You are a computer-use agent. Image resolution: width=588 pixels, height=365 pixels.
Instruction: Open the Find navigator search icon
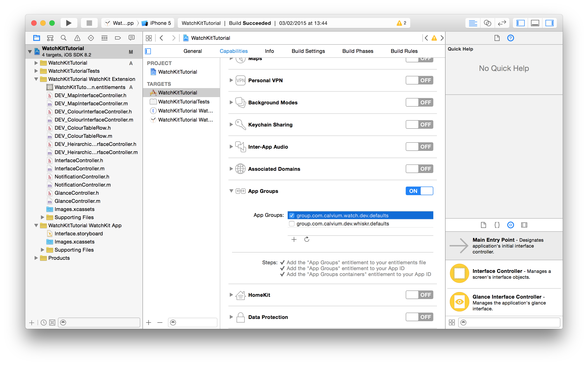pos(64,38)
